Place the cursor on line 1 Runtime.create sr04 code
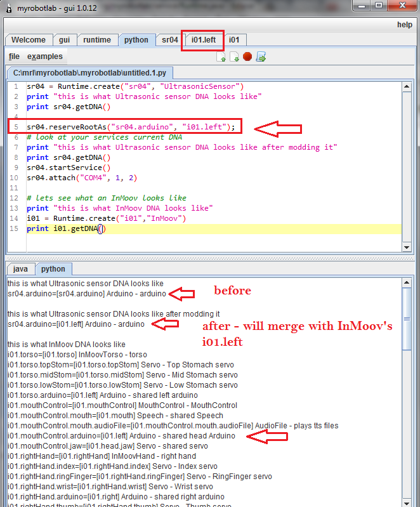Viewport: 420px width, 507px height. [135, 87]
